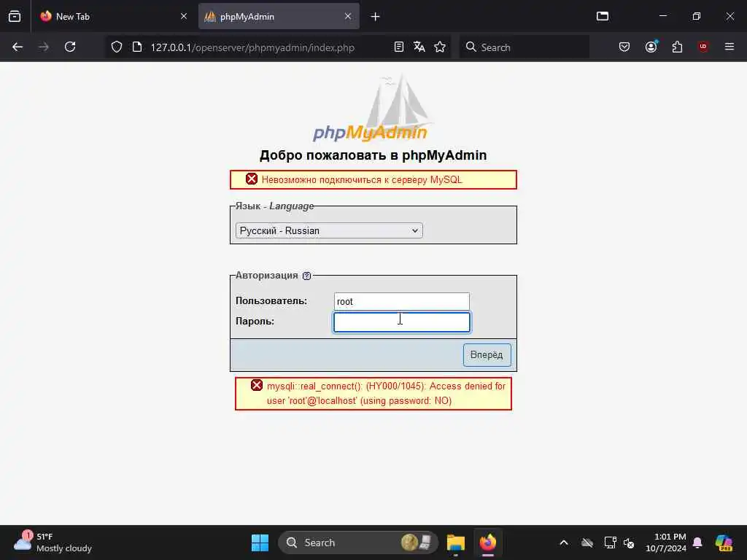Show hidden system tray icons
Viewport: 747px width, 560px height.
(x=564, y=542)
